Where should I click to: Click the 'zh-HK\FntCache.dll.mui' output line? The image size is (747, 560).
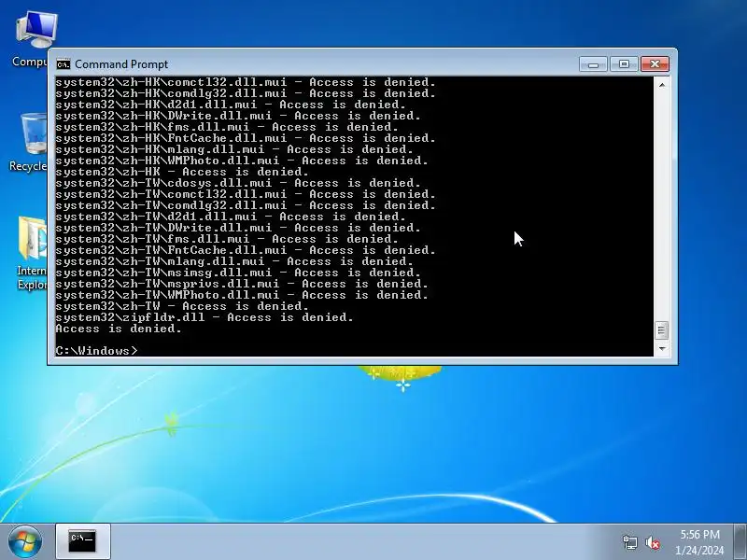[x=246, y=138]
